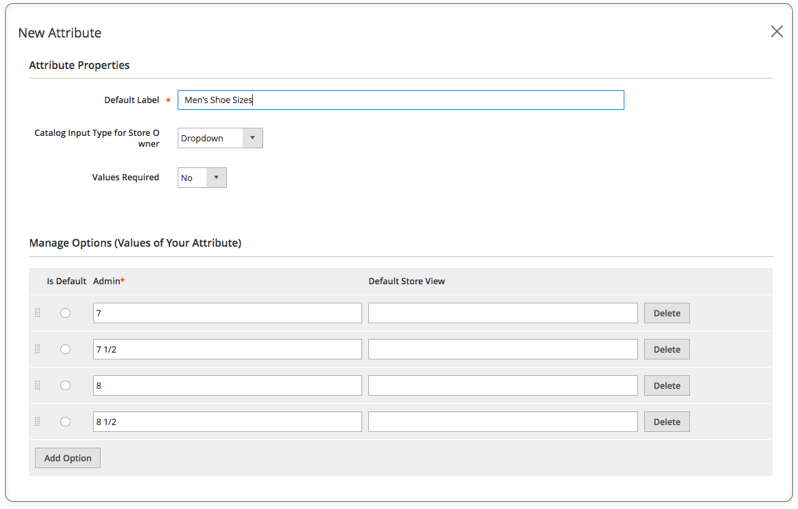Delete the 8 1/2 option row
Viewport: 798px width, 509px height.
[667, 421]
